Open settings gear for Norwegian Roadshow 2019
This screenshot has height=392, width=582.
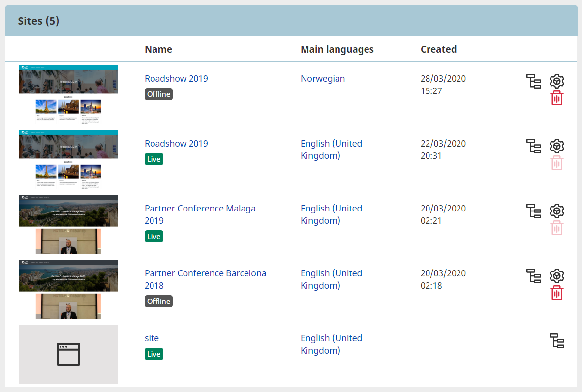click(557, 81)
